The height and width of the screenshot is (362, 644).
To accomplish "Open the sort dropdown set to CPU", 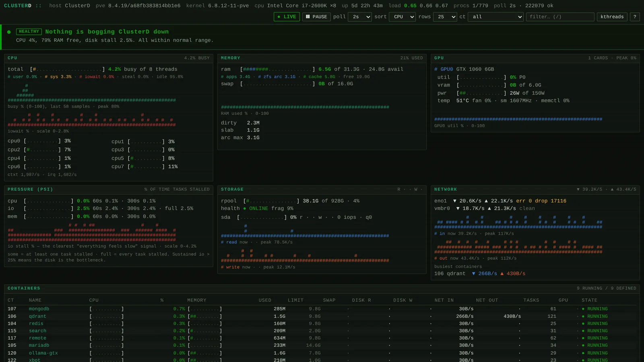I will point(402,17).
